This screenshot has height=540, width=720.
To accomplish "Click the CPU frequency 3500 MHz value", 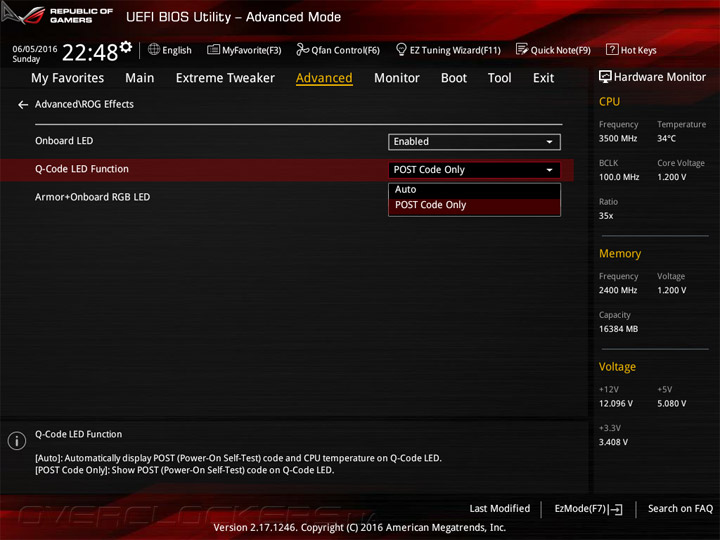I will 618,139.
